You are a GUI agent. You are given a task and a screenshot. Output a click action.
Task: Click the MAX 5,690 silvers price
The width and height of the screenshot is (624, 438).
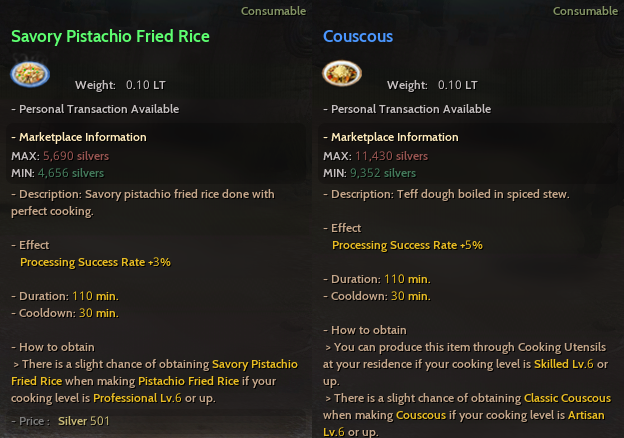pyautogui.click(x=76, y=156)
